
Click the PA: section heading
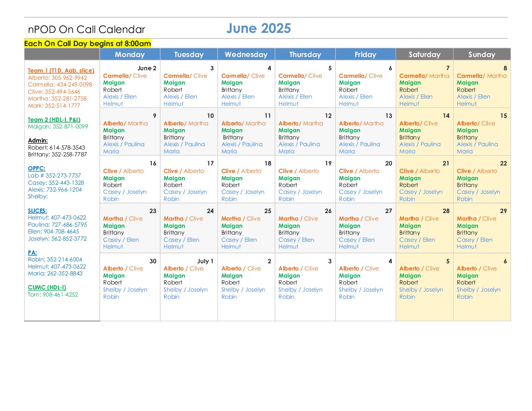(x=32, y=253)
